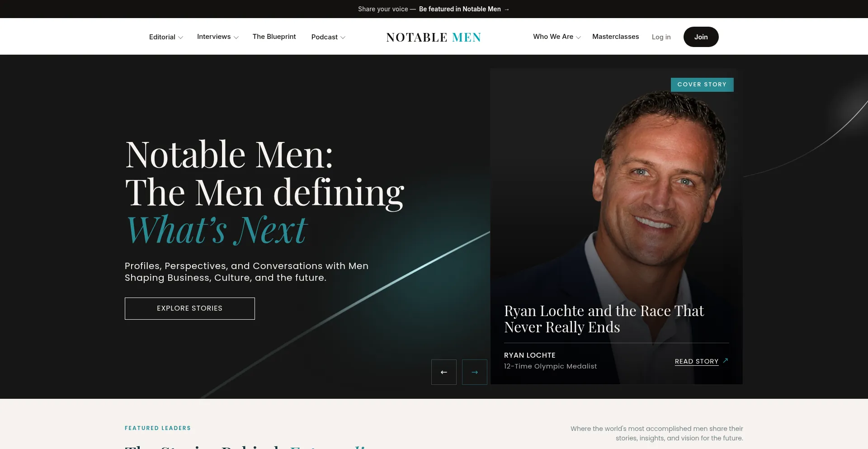
Task: Go to The Blueprint page
Action: [x=274, y=37]
